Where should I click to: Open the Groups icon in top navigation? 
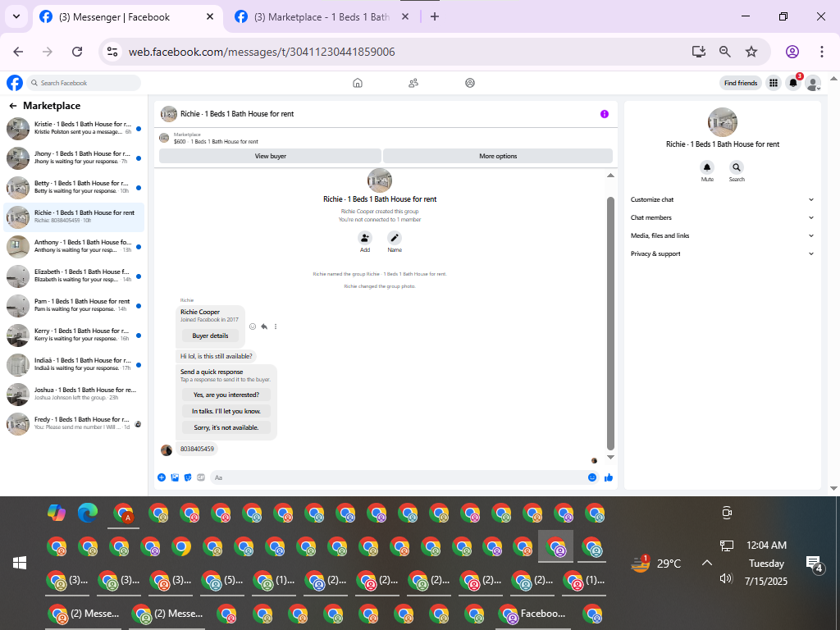click(470, 83)
